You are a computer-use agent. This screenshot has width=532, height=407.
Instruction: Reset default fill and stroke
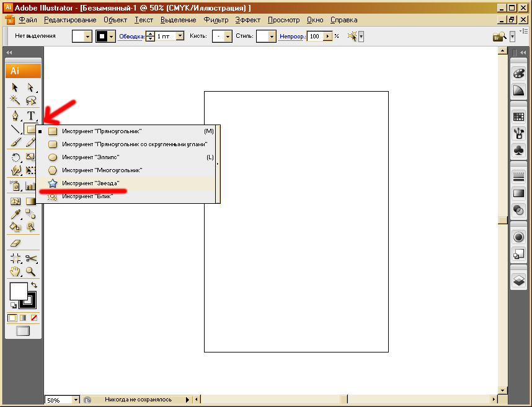tap(13, 305)
